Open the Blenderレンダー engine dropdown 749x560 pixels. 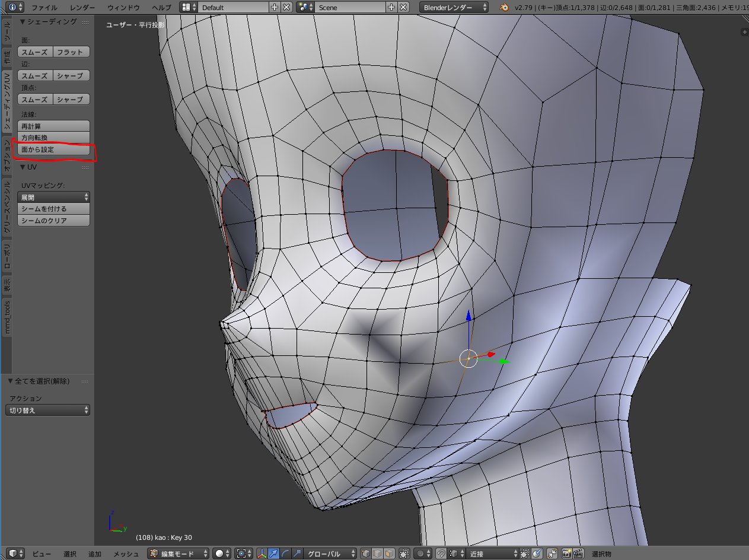(x=454, y=7)
